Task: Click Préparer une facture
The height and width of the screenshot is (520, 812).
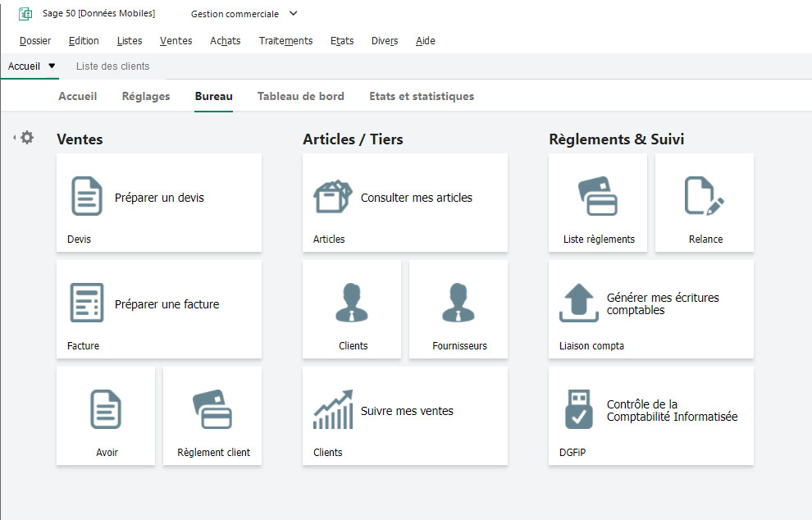Action: [x=167, y=304]
